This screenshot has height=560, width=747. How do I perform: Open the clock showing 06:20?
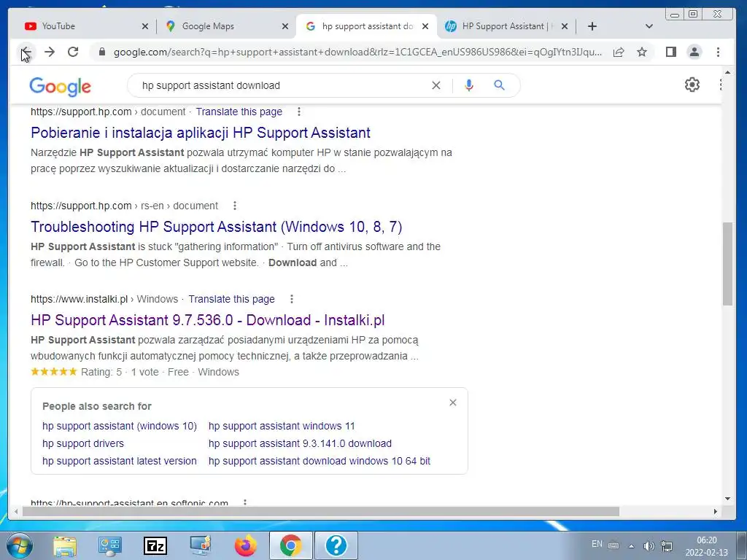(706, 546)
